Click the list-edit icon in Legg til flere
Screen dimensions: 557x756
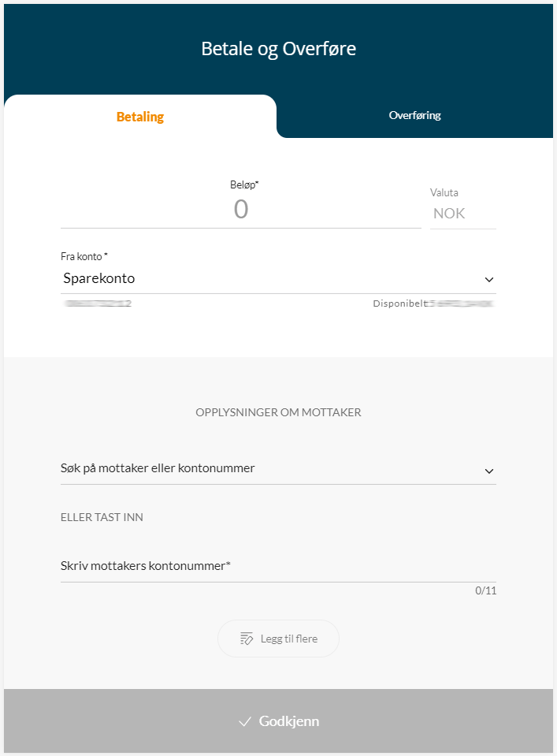[x=247, y=639]
